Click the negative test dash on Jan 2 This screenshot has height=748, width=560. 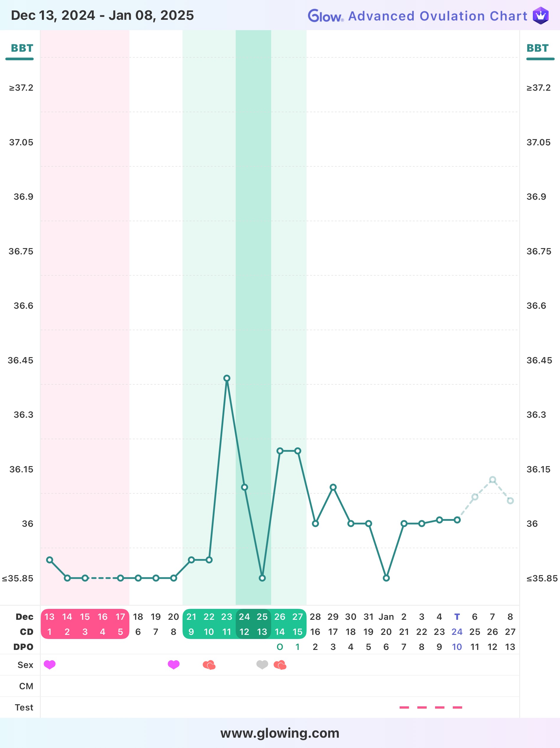click(404, 707)
